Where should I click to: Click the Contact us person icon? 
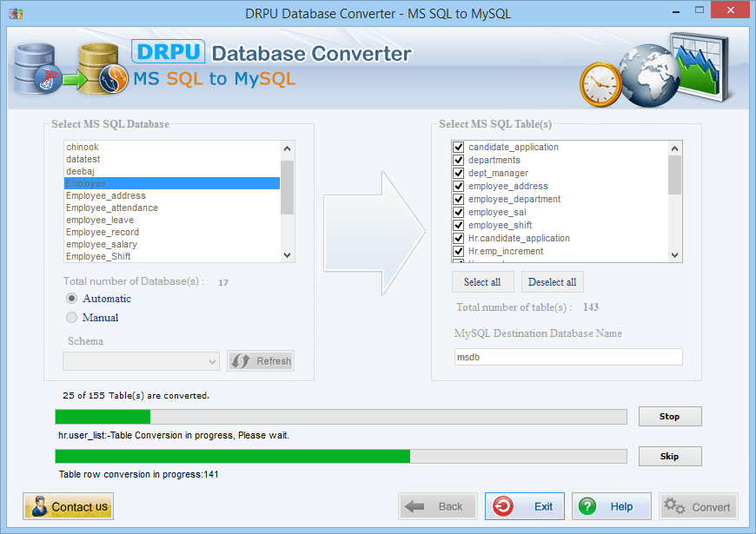coord(39,506)
